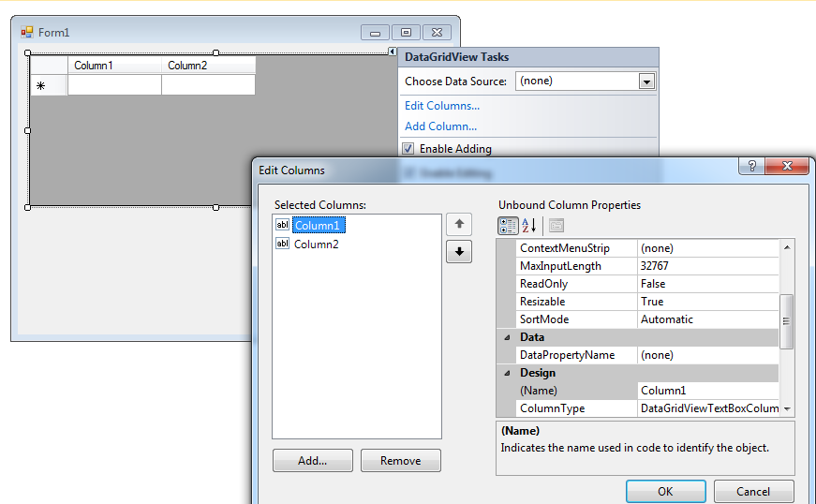Viewport: 816px width, 504px height.
Task: Click the DataPropertyName value (none)
Action: [707, 355]
